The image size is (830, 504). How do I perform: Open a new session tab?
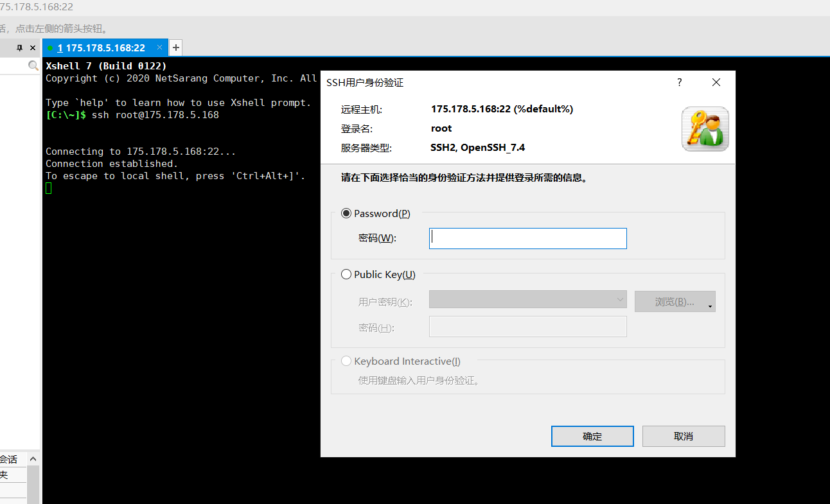tap(175, 48)
